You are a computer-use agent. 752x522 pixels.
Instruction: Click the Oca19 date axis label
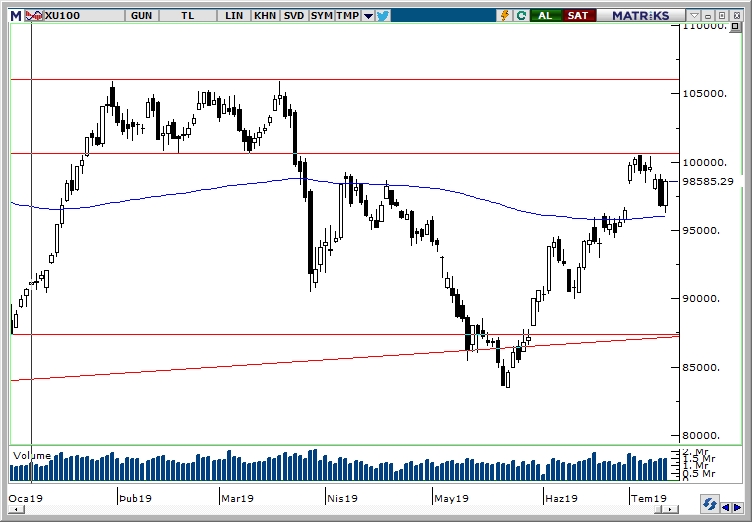[25, 498]
